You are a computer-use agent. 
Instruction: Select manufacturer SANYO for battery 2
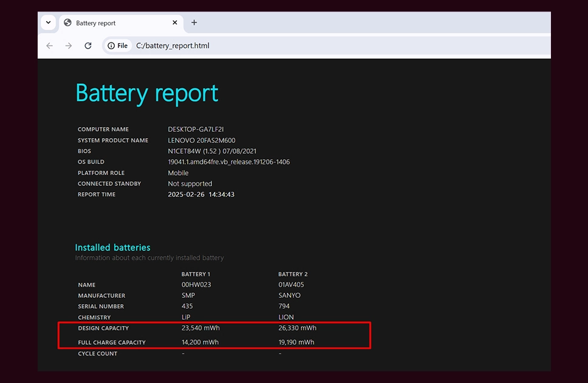290,295
